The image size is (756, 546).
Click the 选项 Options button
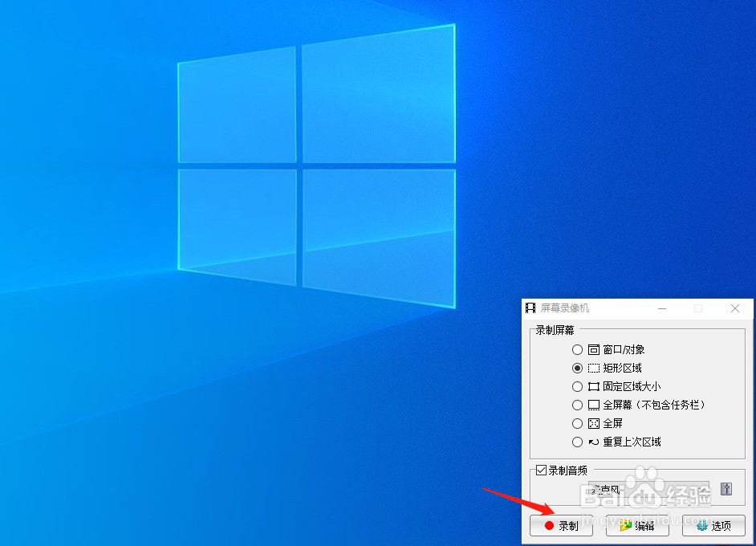point(713,526)
